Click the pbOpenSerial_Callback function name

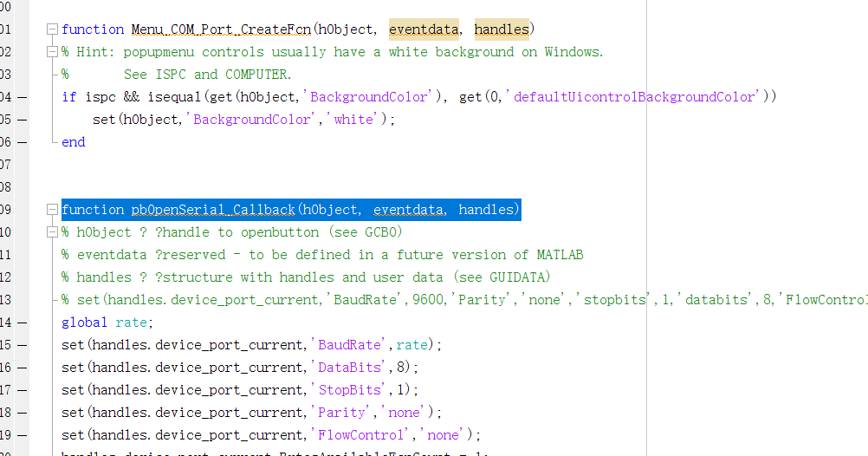[213, 210]
